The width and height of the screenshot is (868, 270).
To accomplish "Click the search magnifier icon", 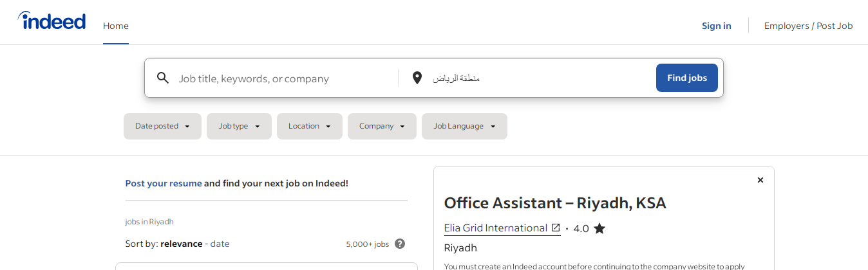I will coord(163,78).
